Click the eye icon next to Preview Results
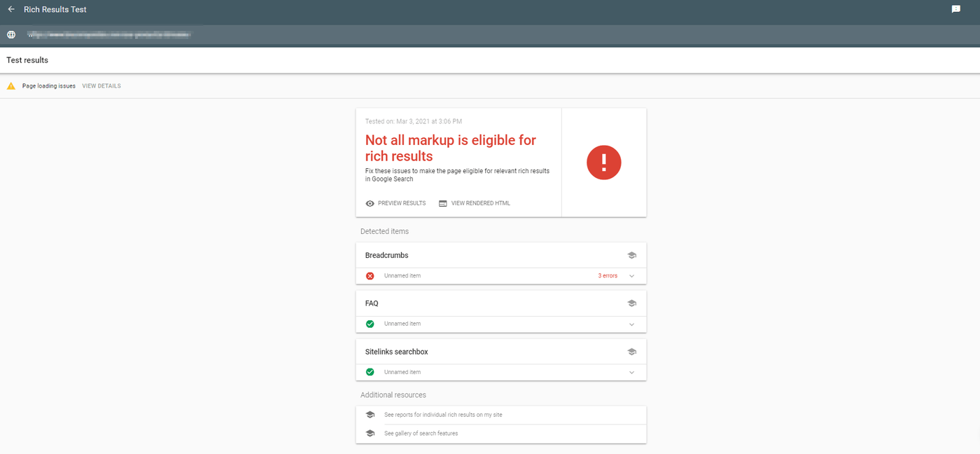The height and width of the screenshot is (454, 980). [x=370, y=203]
